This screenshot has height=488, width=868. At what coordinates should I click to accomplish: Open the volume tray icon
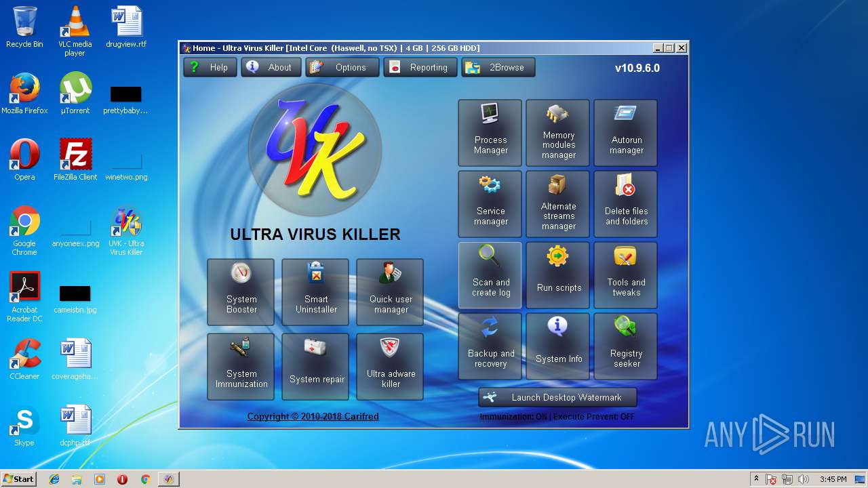click(803, 479)
